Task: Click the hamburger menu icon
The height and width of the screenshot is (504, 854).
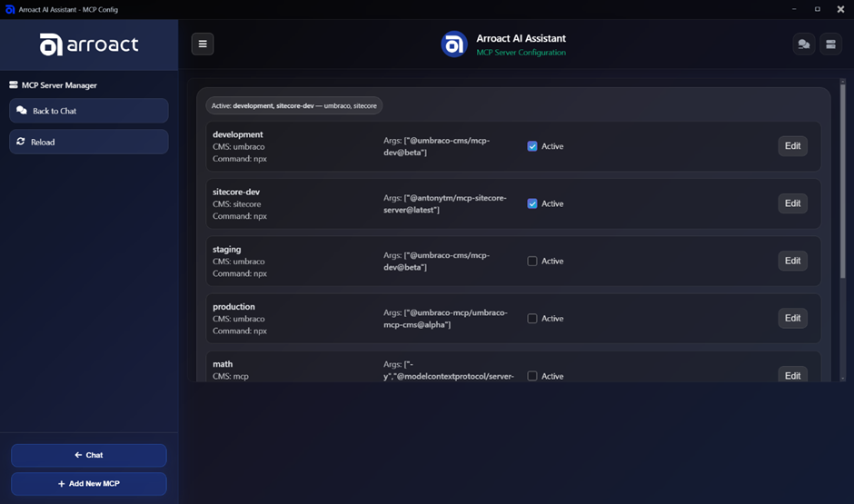Action: pos(203,44)
